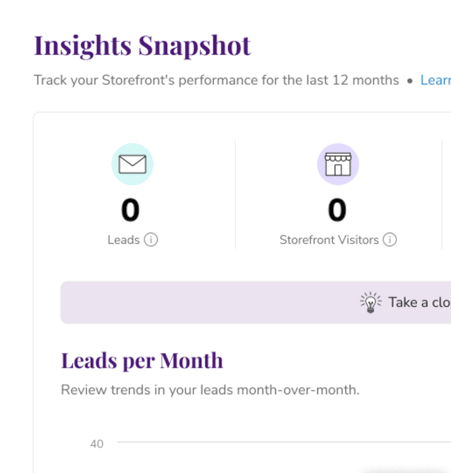Select the Leads count of 0
This screenshot has width=451, height=473.
[130, 210]
